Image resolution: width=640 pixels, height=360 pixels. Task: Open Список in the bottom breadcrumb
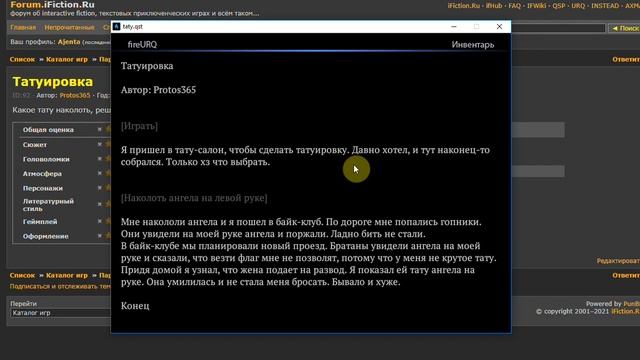[x=22, y=275]
